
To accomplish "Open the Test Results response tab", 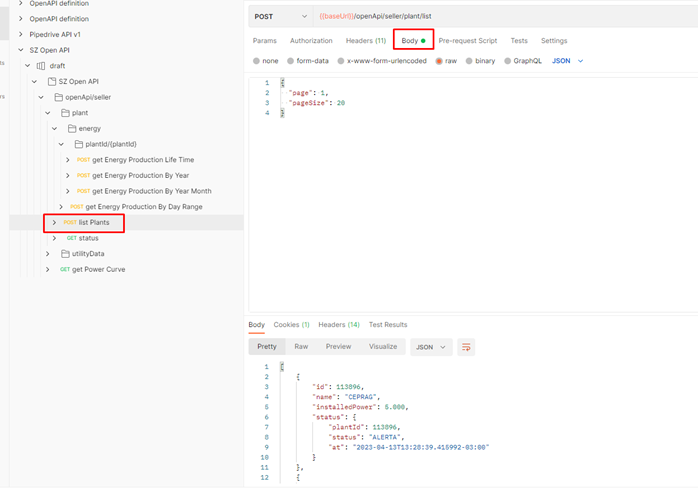I will [x=388, y=325].
